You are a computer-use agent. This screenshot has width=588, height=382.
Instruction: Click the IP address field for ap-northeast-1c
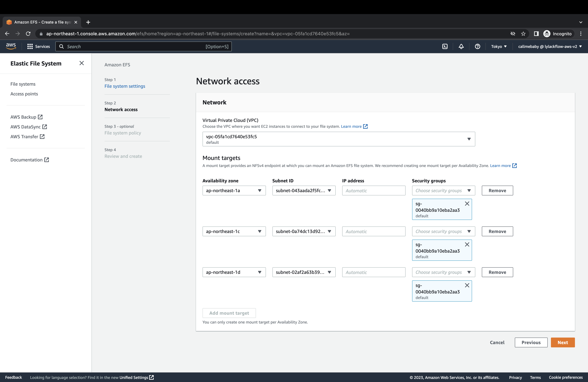(x=374, y=231)
